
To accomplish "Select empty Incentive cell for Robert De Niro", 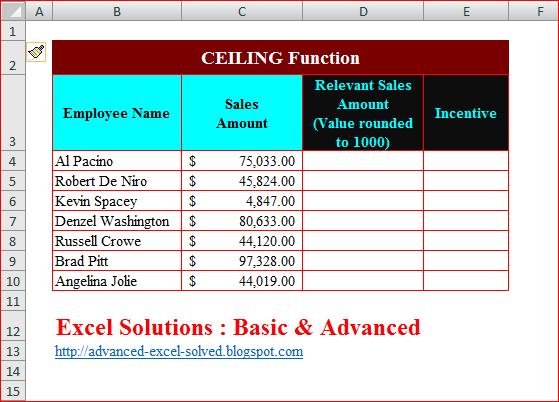I will point(466,181).
